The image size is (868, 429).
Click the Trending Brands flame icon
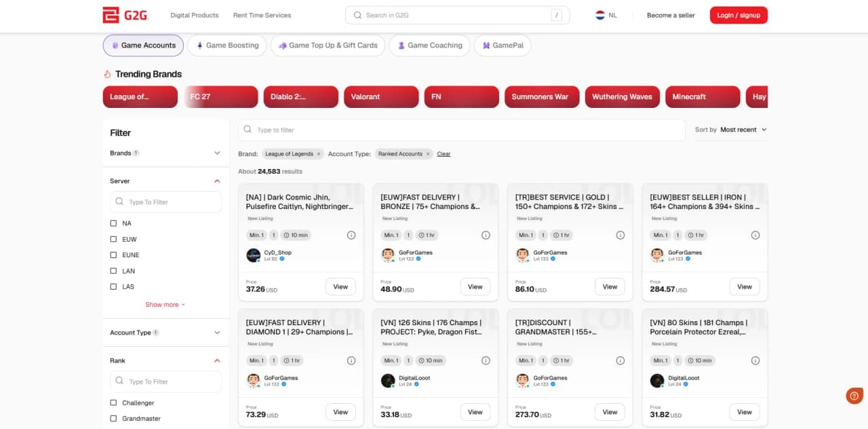tap(107, 74)
